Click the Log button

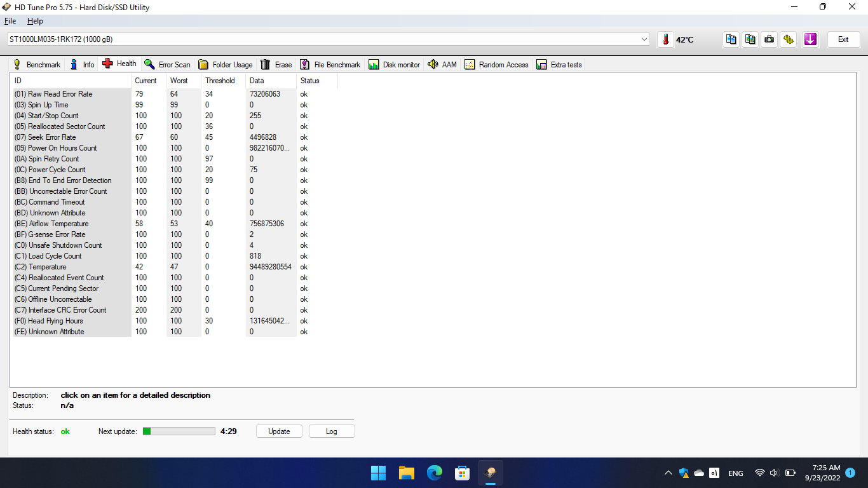click(x=331, y=431)
